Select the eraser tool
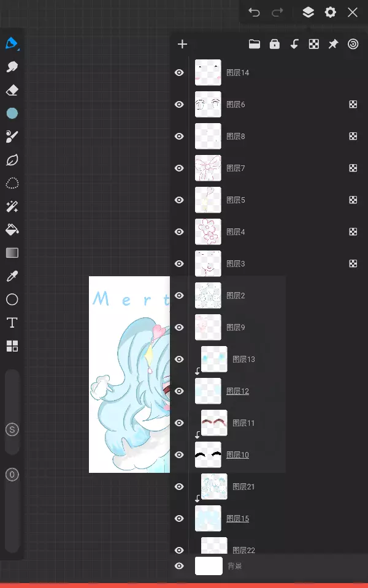This screenshot has width=368, height=588. click(12, 90)
